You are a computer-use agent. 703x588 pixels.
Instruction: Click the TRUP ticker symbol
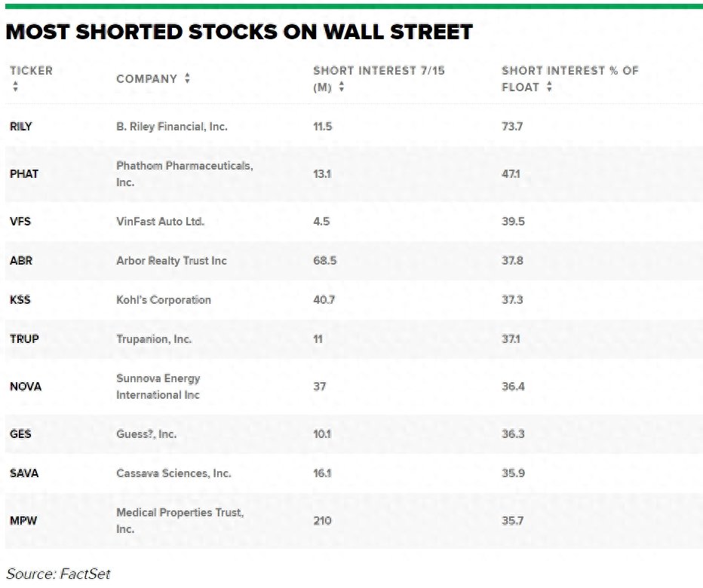[x=24, y=339]
